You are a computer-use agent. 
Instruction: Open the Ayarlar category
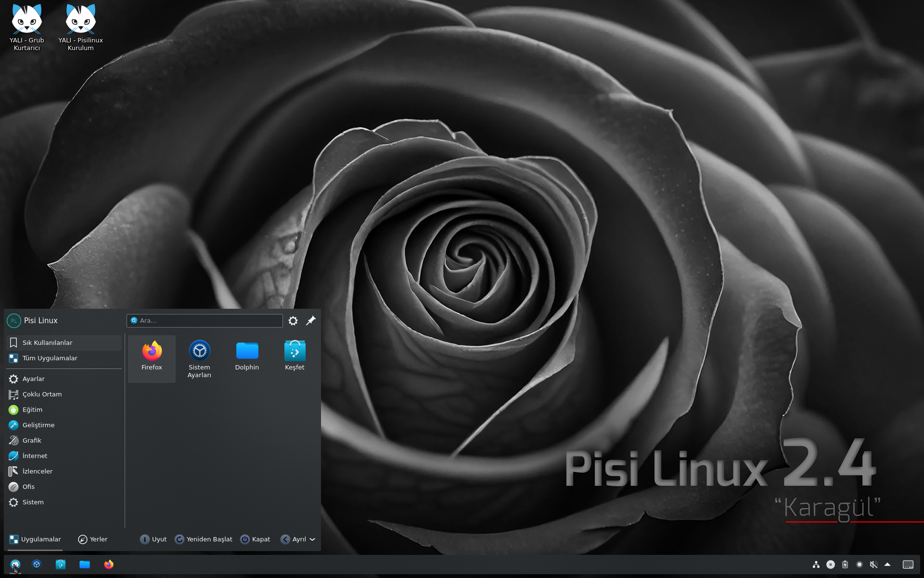pos(64,379)
